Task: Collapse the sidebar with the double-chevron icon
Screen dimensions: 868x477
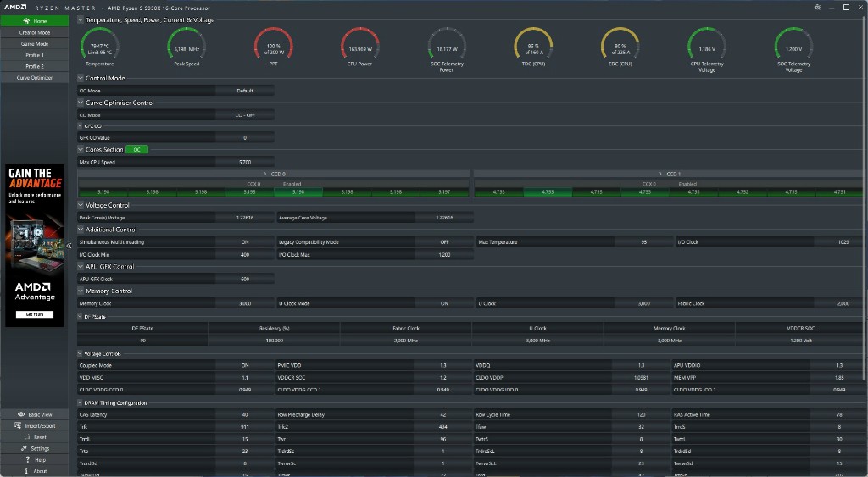Action: 69,246
